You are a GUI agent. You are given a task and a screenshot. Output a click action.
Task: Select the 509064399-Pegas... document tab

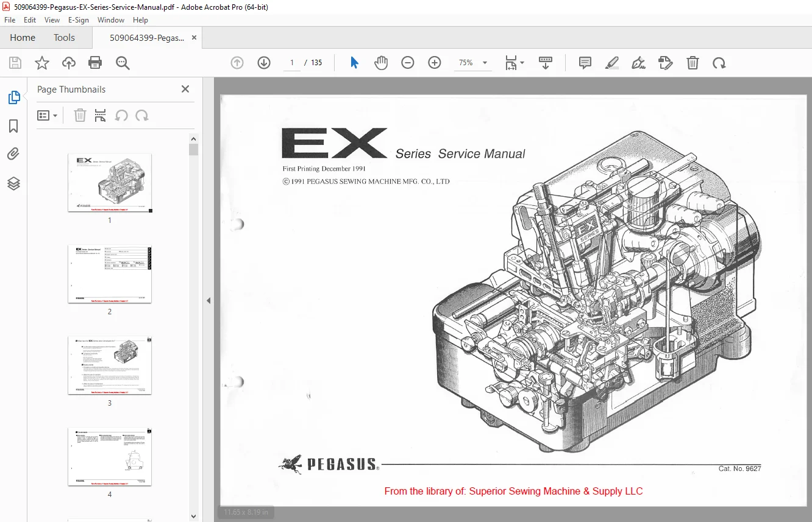[x=147, y=38]
